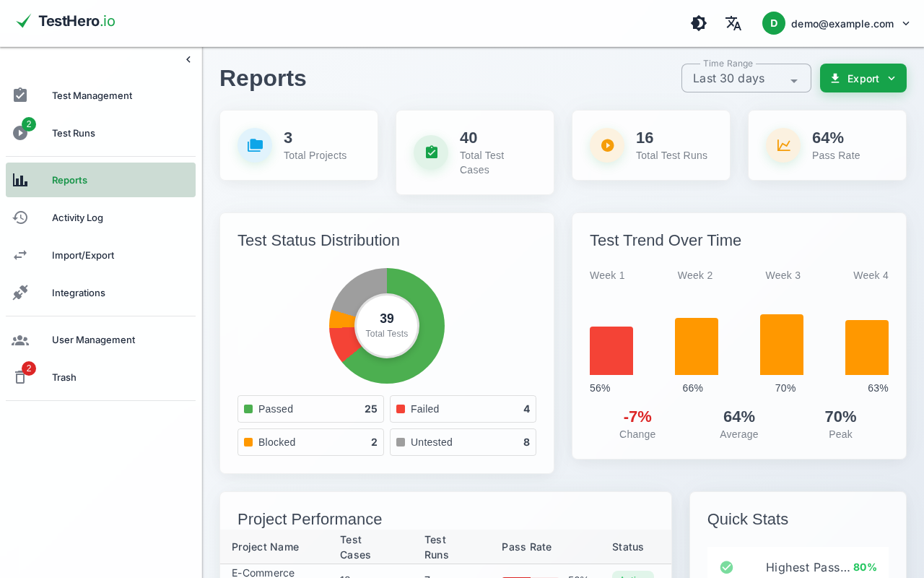Select the Untested legend entry
Screen dimensions: 924x578
(463, 442)
